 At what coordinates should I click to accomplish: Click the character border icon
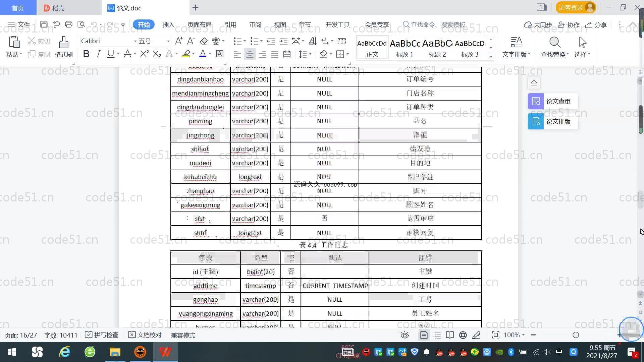tap(220, 54)
